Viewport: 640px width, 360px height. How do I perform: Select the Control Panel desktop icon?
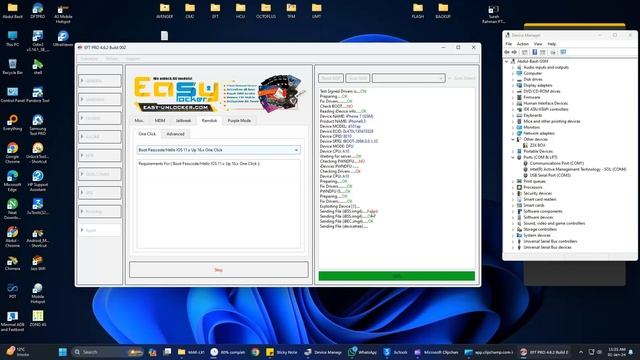12,95
